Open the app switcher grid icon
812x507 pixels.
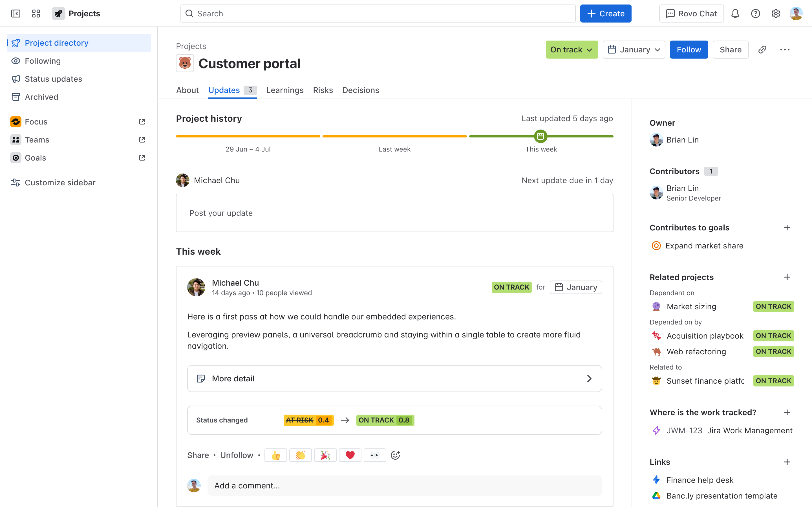(x=36, y=14)
